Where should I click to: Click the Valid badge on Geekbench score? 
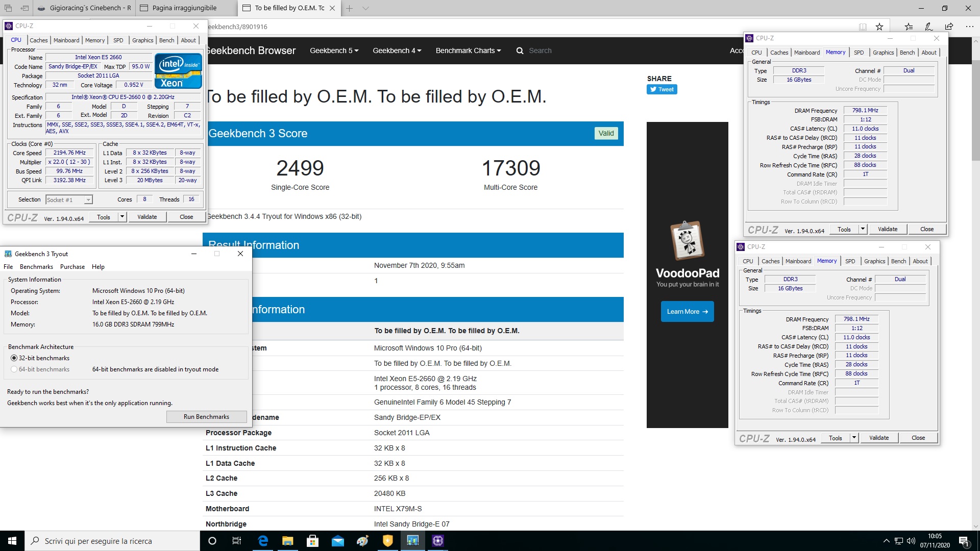point(606,133)
